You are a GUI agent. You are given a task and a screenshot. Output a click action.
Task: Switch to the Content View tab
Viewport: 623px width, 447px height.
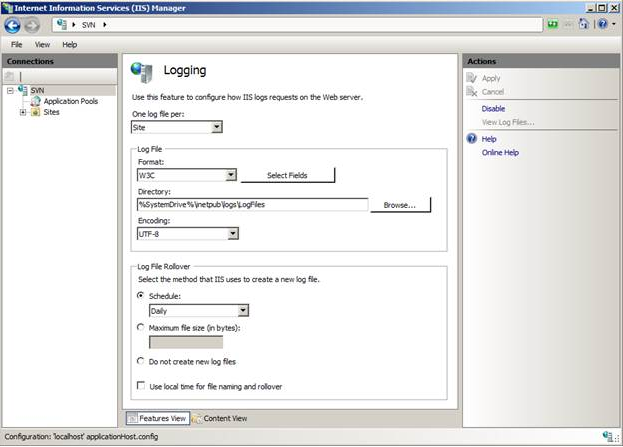[220, 418]
